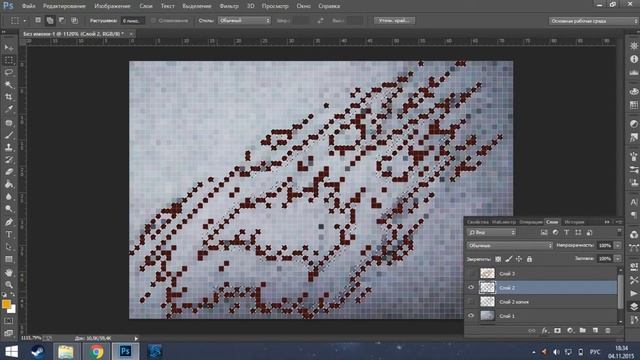The height and width of the screenshot is (360, 640).
Task: Hide the Слой 2 layer
Action: click(471, 287)
